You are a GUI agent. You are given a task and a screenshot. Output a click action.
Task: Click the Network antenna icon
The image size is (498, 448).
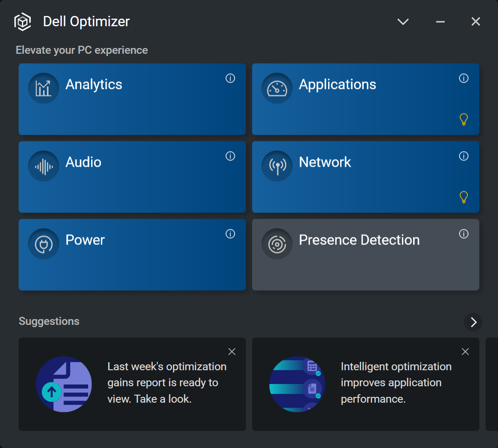pyautogui.click(x=277, y=166)
